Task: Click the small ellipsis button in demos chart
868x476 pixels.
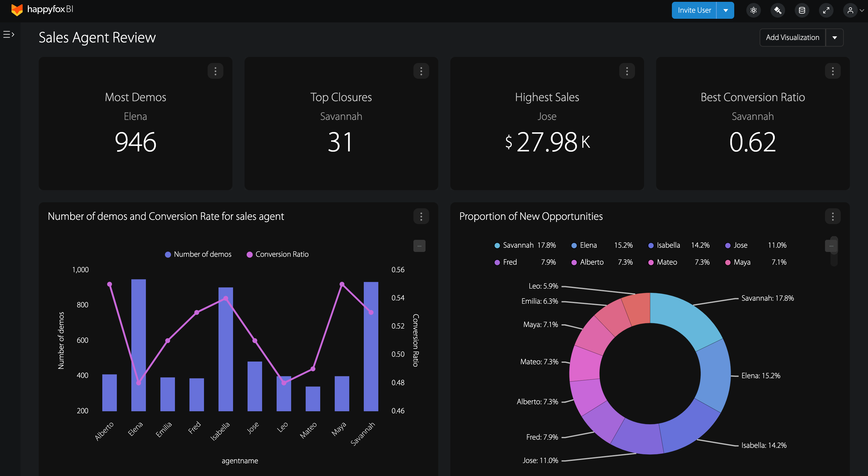Action: (419, 246)
